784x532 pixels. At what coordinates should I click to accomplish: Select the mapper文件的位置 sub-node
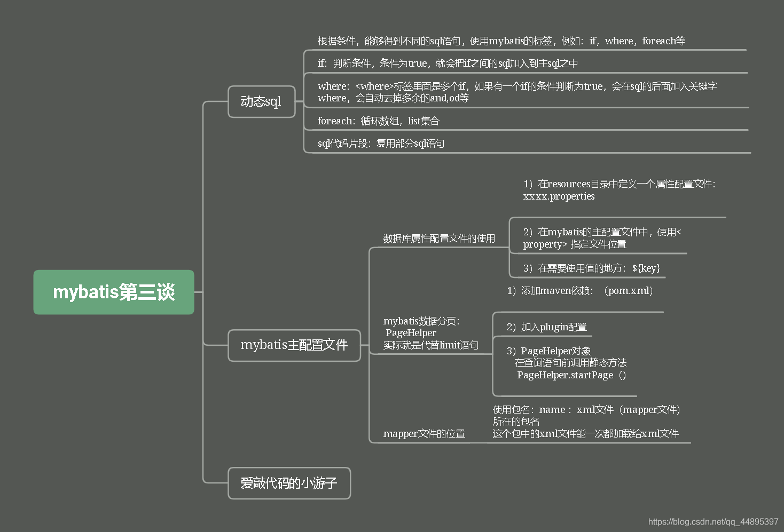424,434
